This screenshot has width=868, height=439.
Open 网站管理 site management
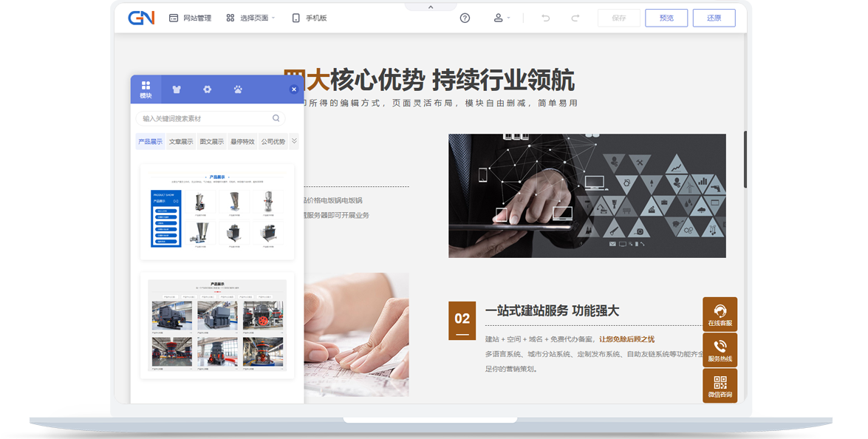click(190, 18)
